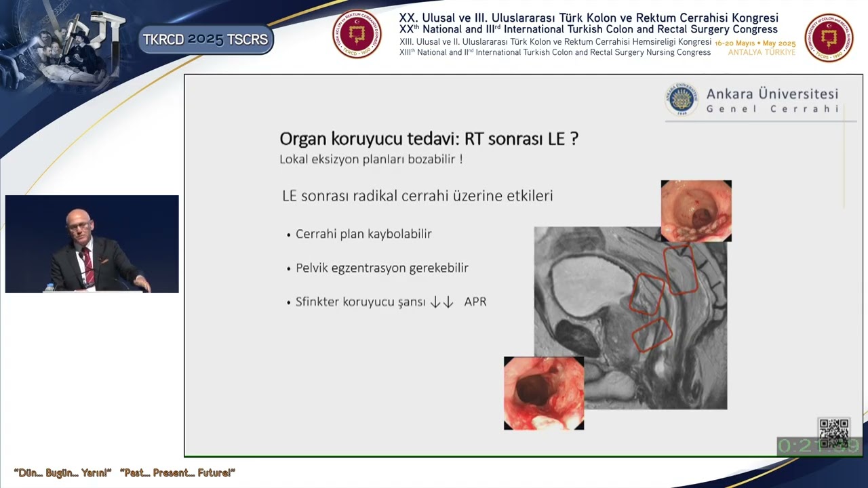Select the sagittal pelvic MRI image

pos(631,318)
